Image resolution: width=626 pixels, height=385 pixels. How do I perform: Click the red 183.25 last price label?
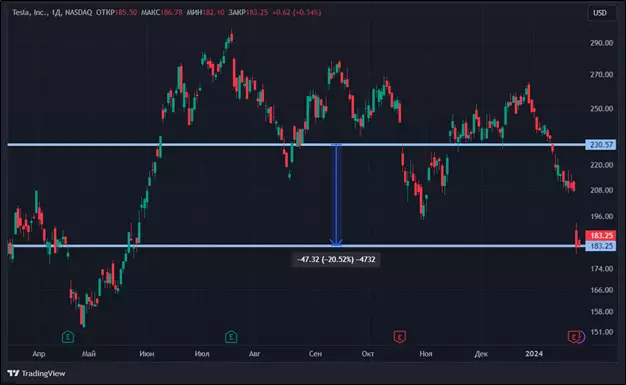601,236
